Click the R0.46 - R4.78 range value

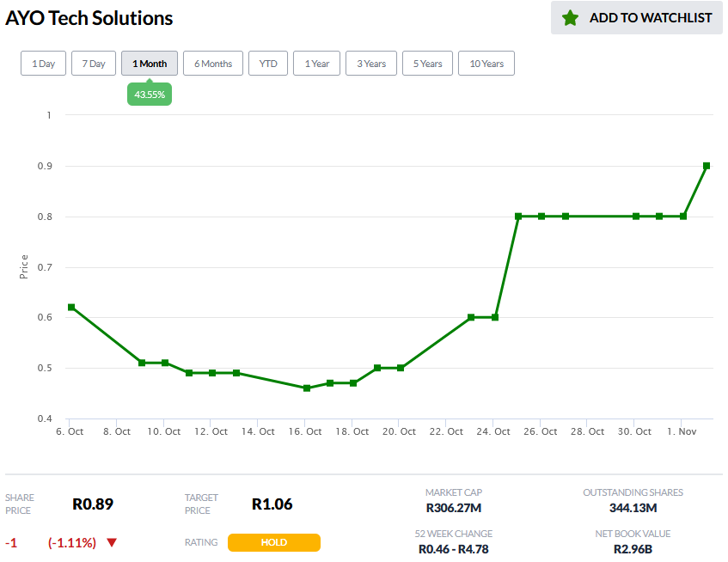click(454, 549)
